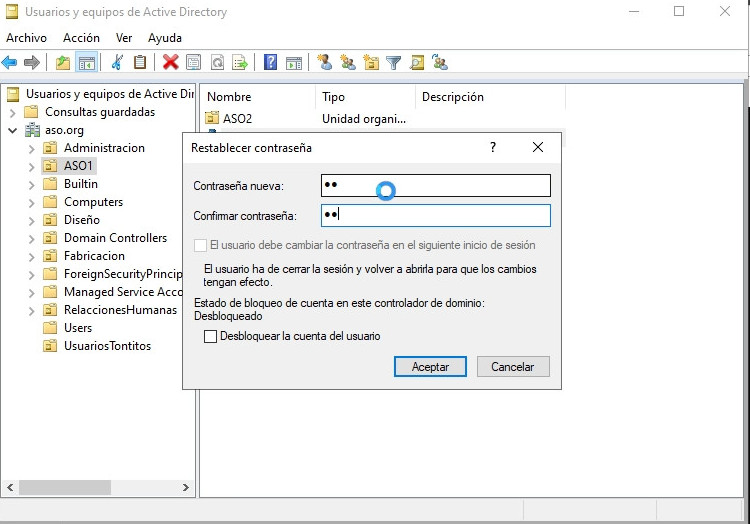Image resolution: width=750 pixels, height=524 pixels.
Task: Click the Find objects toolbar icon
Action: [416, 62]
